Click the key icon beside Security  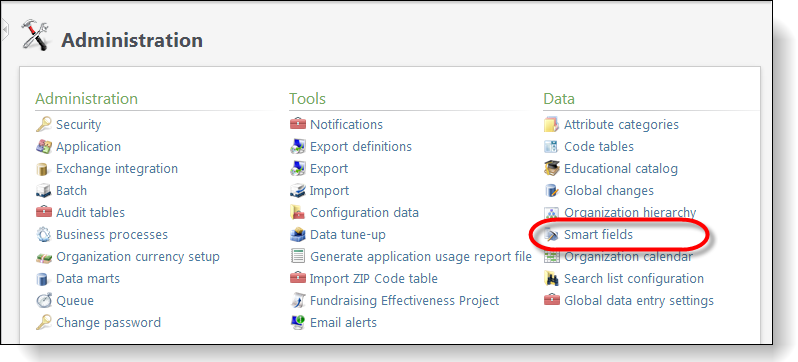point(44,124)
